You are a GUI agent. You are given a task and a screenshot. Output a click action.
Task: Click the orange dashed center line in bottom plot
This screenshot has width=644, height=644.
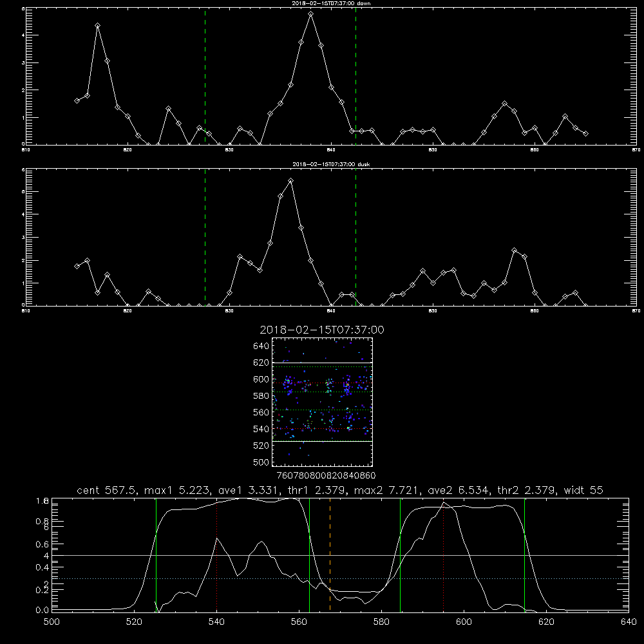click(330, 555)
